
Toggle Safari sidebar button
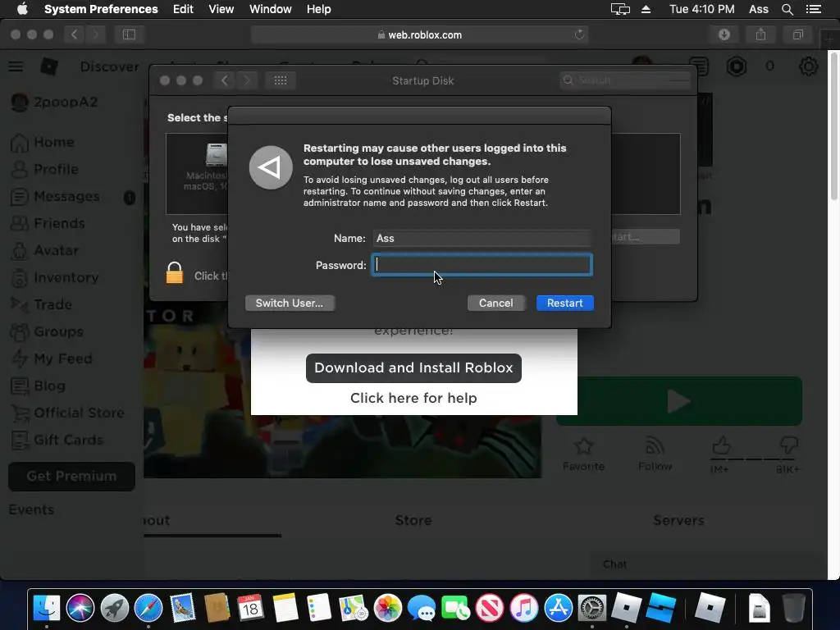point(129,34)
